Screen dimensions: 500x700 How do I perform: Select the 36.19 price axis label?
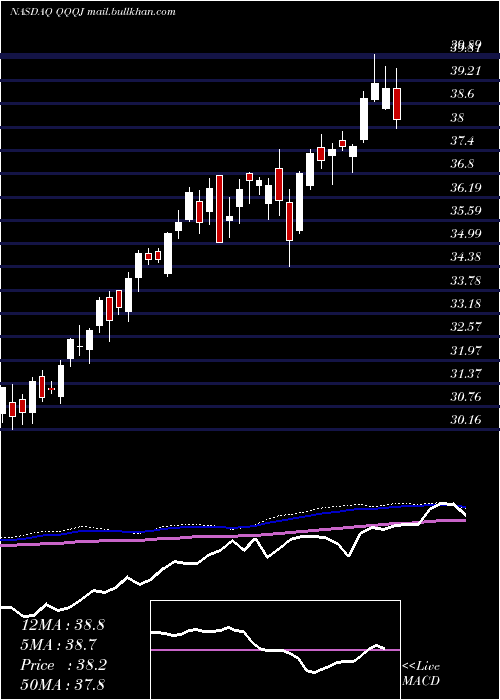pyautogui.click(x=465, y=188)
